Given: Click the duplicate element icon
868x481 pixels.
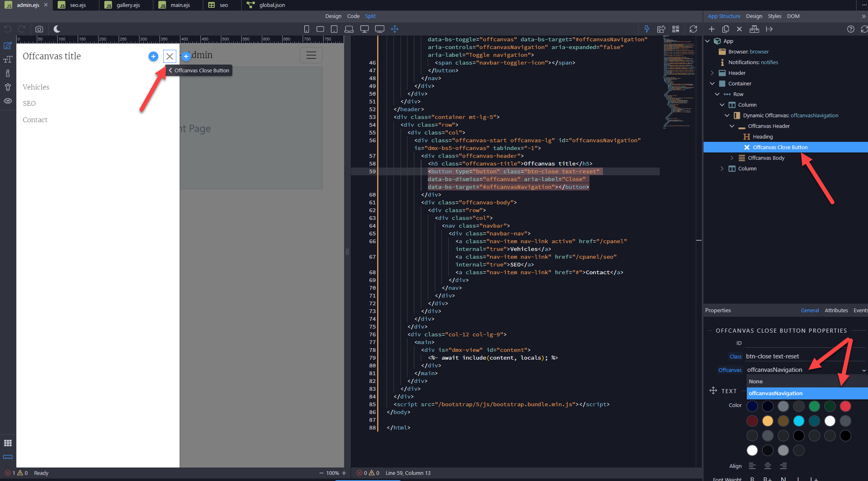Looking at the screenshot, I should pyautogui.click(x=726, y=29).
